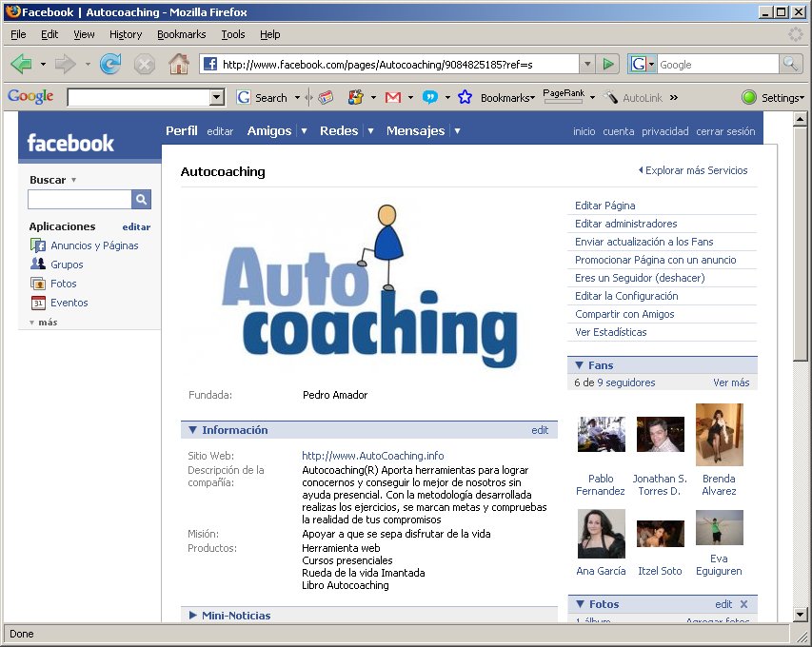Click the Google toolbar logo
The width and height of the screenshot is (812, 647).
[x=30, y=97]
